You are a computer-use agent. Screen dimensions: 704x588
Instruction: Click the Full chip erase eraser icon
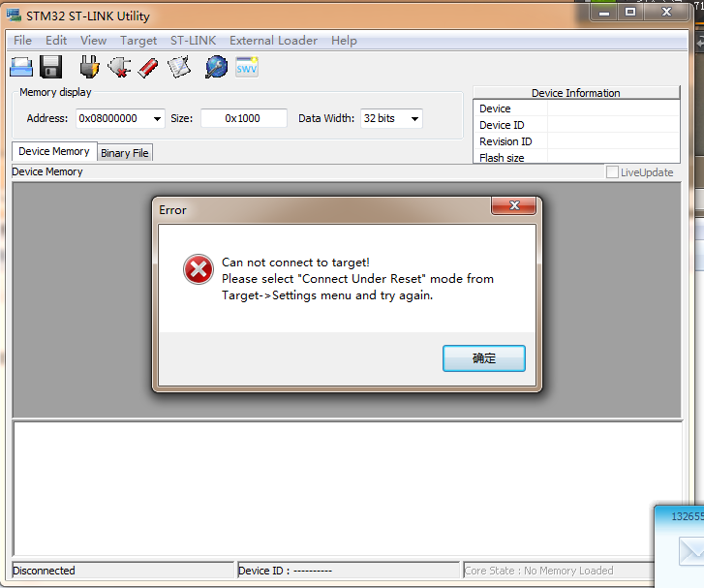pyautogui.click(x=148, y=68)
